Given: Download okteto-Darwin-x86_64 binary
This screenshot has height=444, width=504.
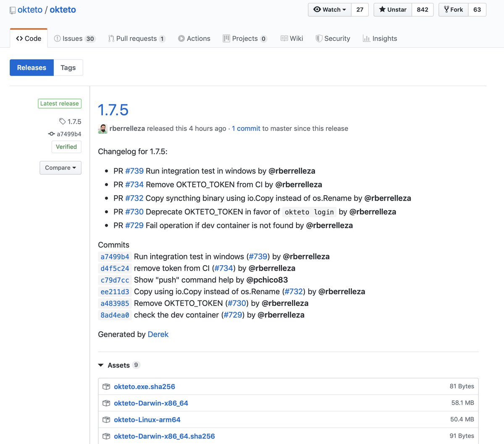Looking at the screenshot, I should tap(151, 403).
